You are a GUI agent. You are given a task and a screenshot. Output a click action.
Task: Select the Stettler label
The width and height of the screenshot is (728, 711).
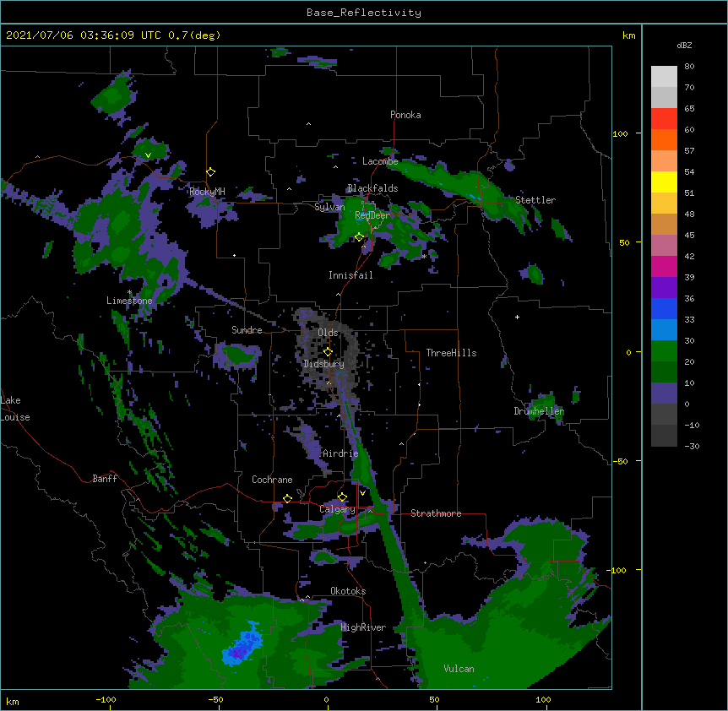click(x=535, y=200)
